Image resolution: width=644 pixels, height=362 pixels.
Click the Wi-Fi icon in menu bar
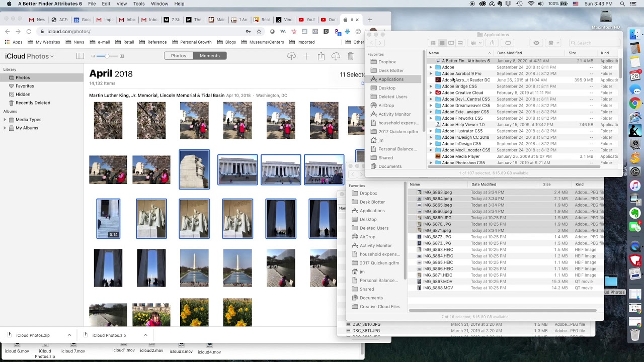pos(531,4)
